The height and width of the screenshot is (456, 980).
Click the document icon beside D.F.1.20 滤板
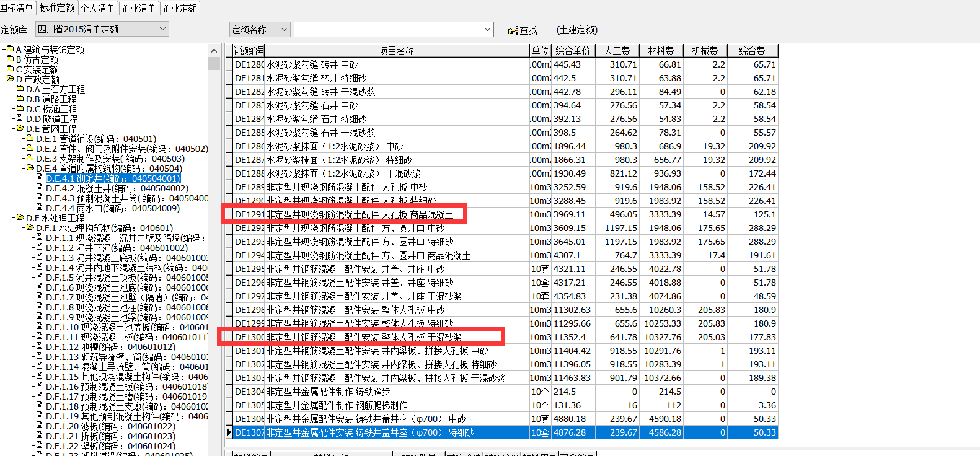(40, 426)
